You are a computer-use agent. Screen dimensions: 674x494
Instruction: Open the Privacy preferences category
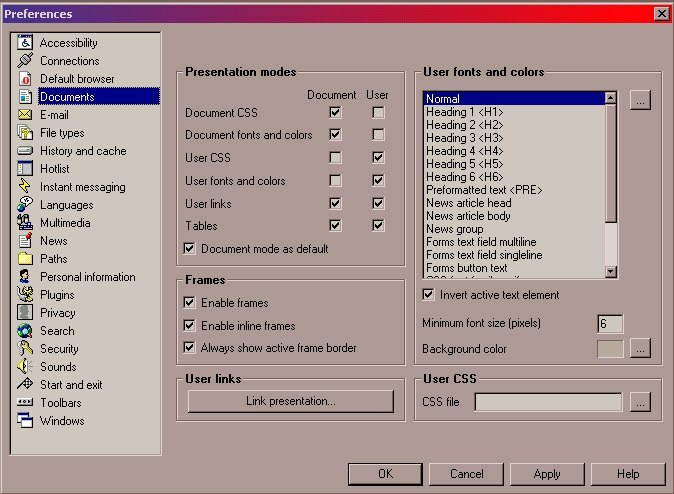pos(57,313)
